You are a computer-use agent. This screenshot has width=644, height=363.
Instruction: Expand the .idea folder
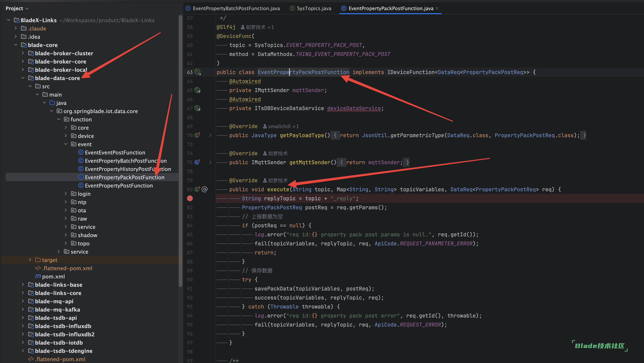pos(16,36)
